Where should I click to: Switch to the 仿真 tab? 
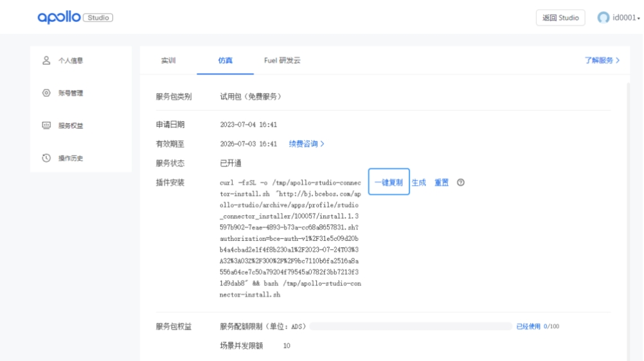pos(225,60)
